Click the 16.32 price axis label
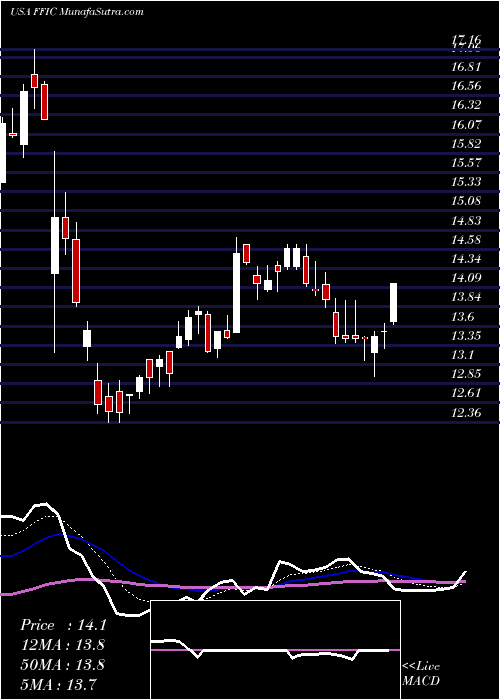The width and height of the screenshot is (500, 700). tap(466, 105)
